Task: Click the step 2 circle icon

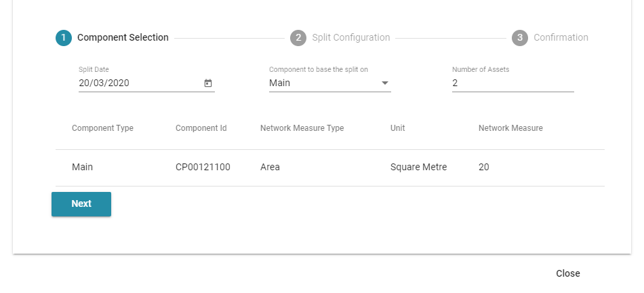Action: pyautogui.click(x=298, y=38)
